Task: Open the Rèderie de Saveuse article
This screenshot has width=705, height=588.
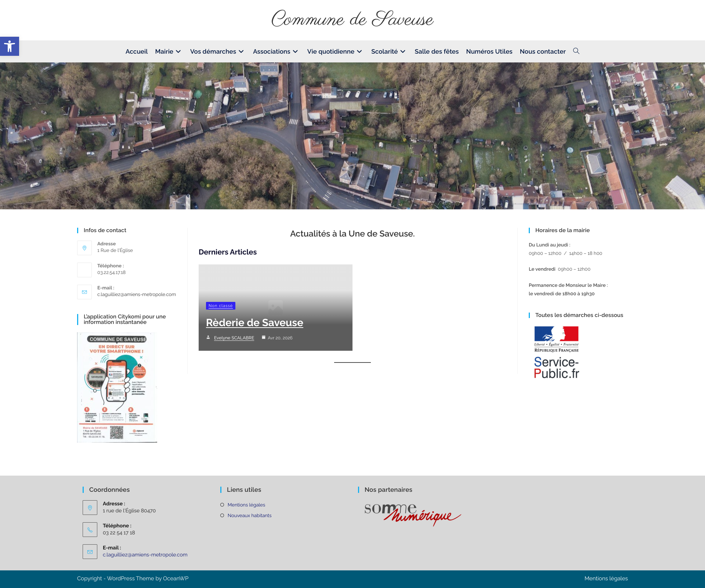Action: tap(254, 322)
